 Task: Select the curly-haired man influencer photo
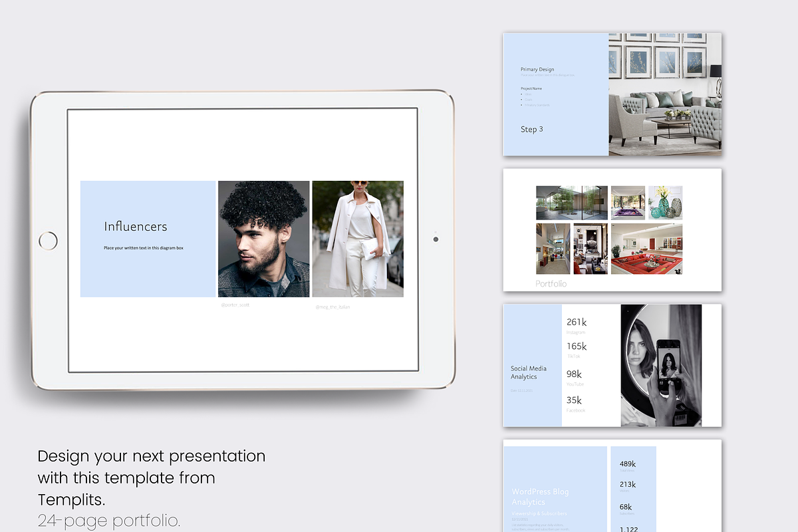(264, 239)
